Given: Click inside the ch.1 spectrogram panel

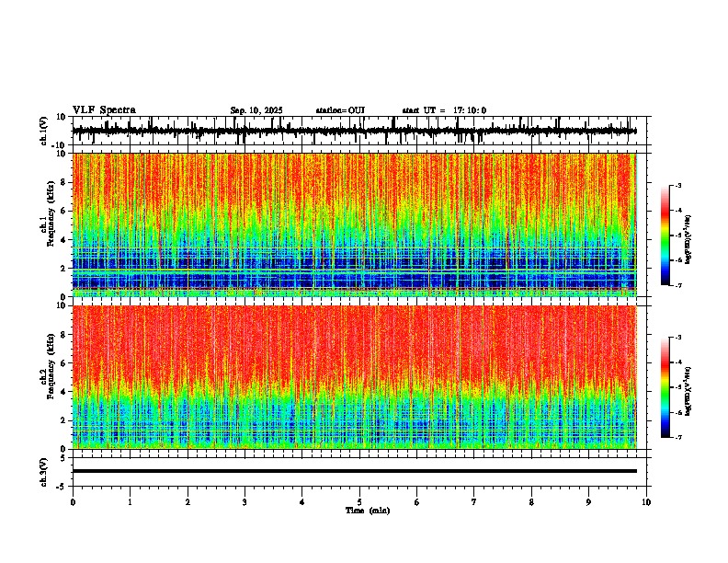Looking at the screenshot, I should coord(354,224).
